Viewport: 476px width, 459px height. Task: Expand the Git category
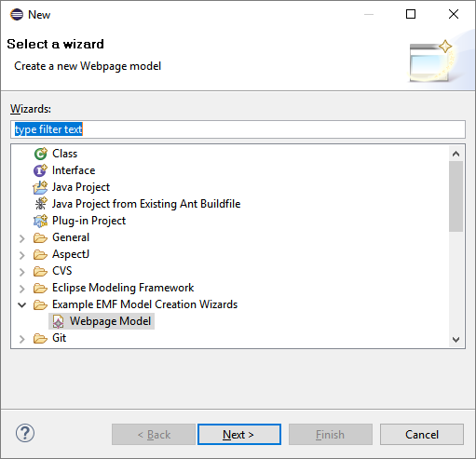pos(21,339)
